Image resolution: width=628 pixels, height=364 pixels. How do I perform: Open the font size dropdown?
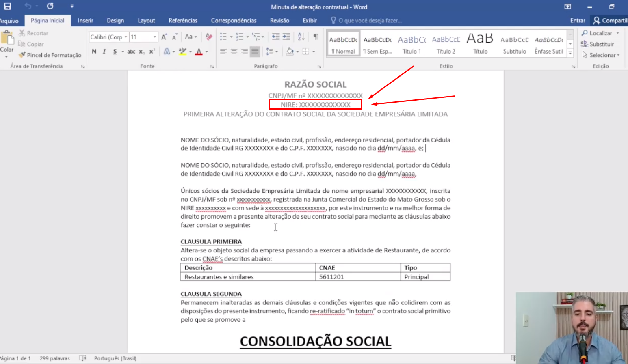(155, 37)
